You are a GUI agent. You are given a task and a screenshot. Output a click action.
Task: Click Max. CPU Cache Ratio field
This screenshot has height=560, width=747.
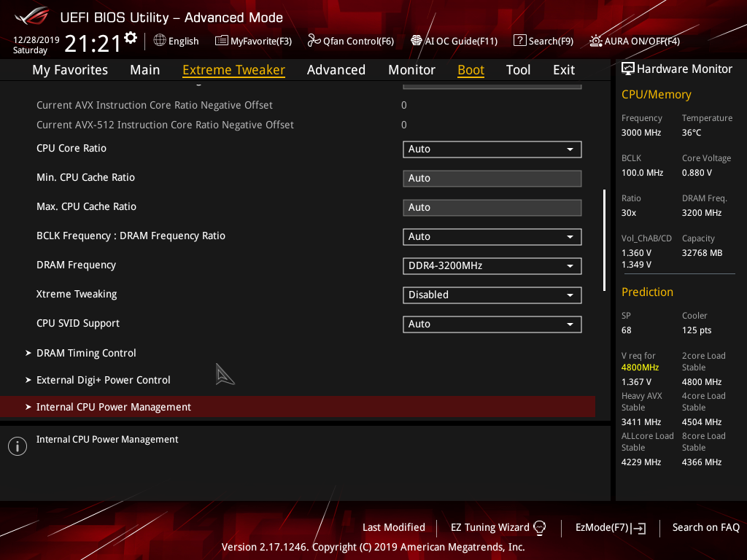click(492, 207)
